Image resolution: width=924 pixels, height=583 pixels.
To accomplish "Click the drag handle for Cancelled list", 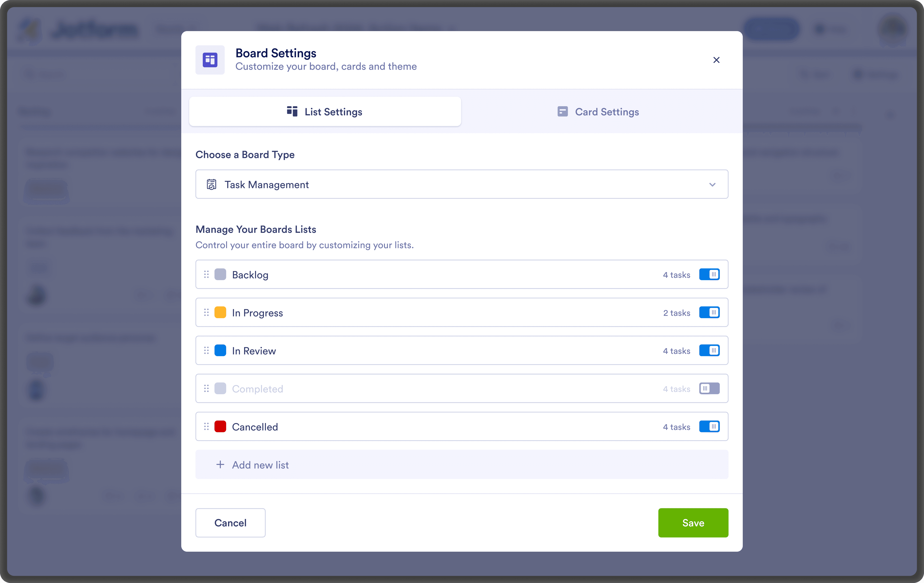I will pyautogui.click(x=206, y=426).
